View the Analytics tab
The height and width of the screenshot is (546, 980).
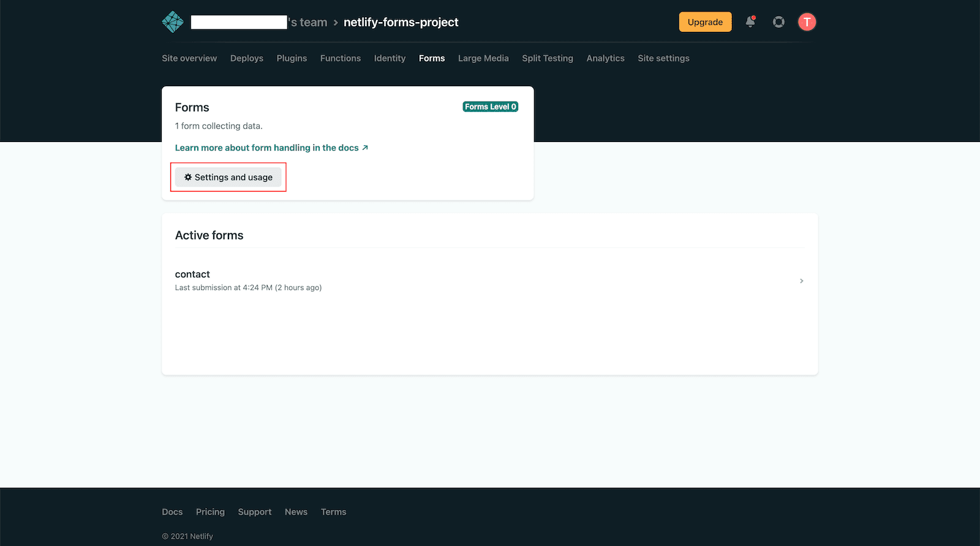605,58
